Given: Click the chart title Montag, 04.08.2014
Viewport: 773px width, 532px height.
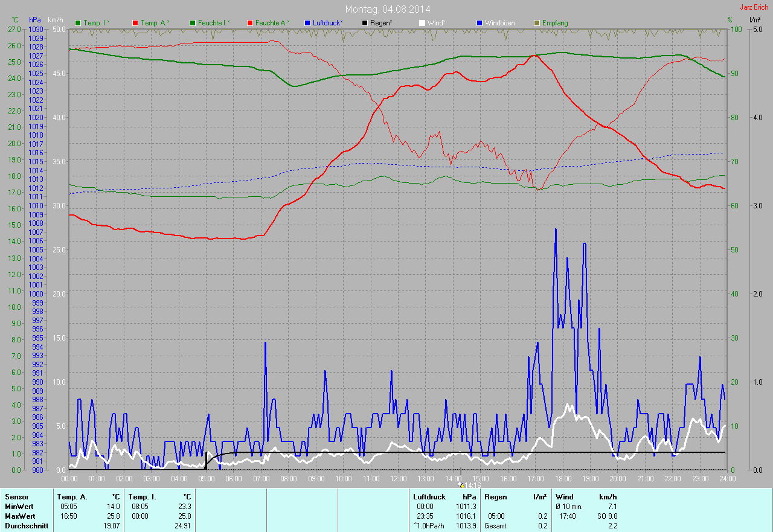Looking at the screenshot, I should pyautogui.click(x=388, y=9).
